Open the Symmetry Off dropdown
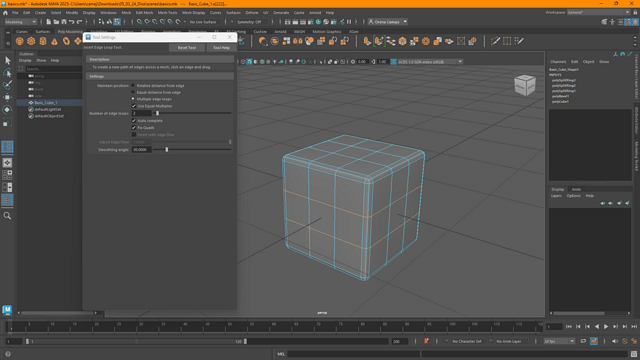 [251, 22]
